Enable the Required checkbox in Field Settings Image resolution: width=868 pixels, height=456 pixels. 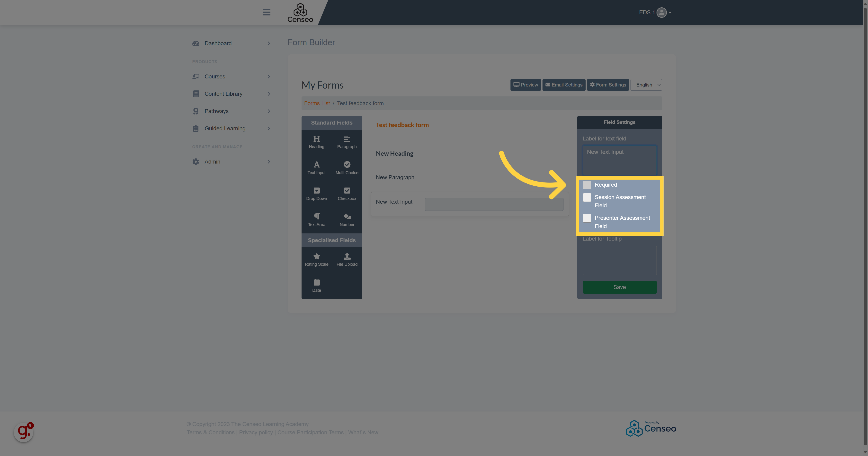[x=587, y=185]
